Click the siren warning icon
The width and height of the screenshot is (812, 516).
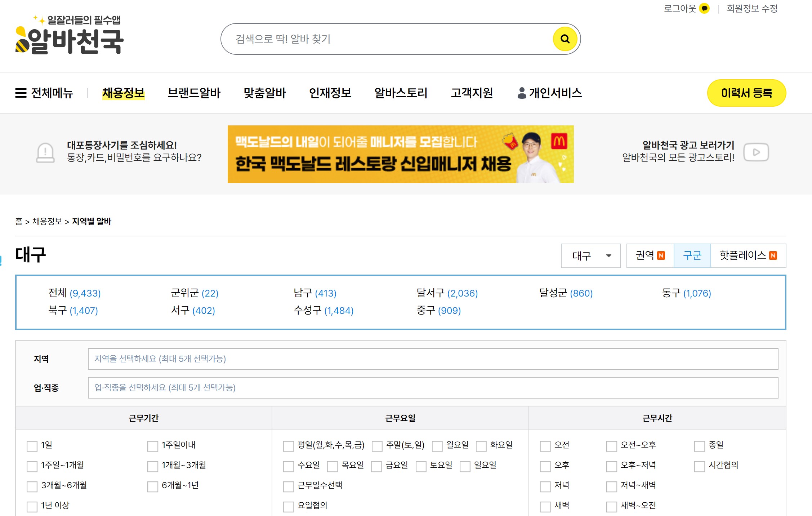[45, 152]
